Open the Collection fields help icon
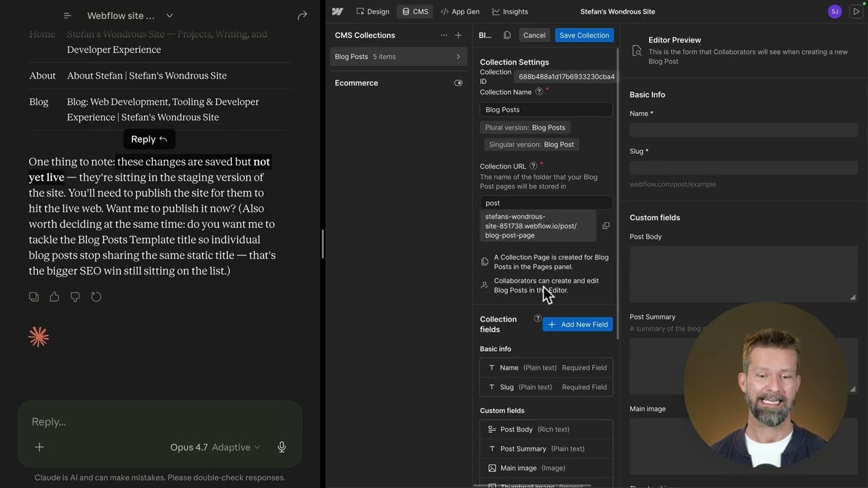The image size is (868, 488). (538, 319)
